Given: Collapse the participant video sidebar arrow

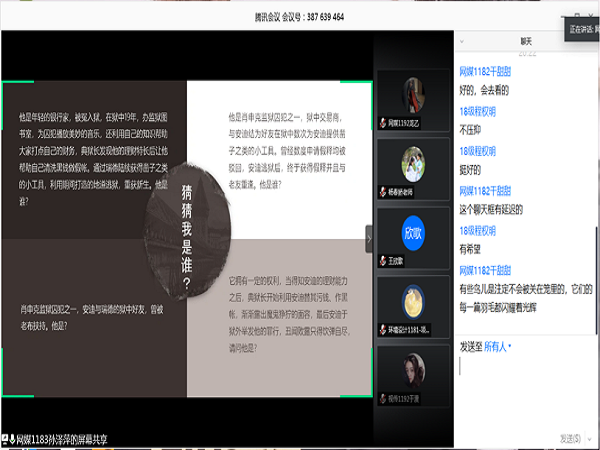Looking at the screenshot, I should pyautogui.click(x=368, y=239).
